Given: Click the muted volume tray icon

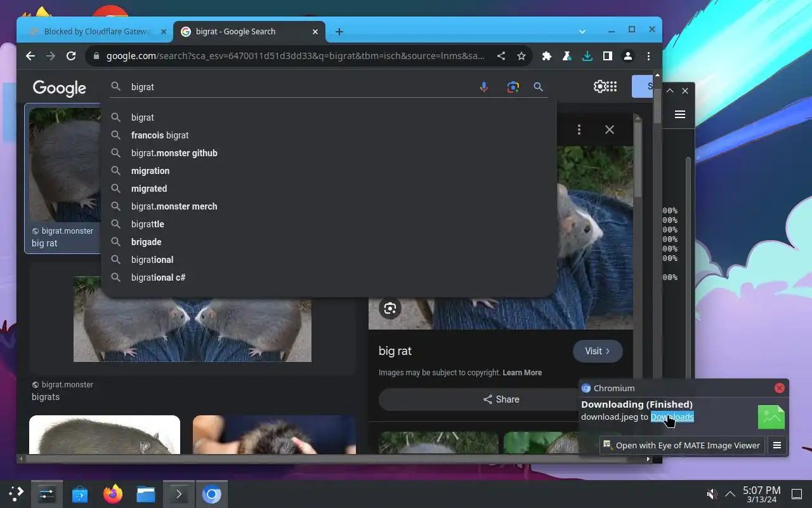Looking at the screenshot, I should [712, 494].
